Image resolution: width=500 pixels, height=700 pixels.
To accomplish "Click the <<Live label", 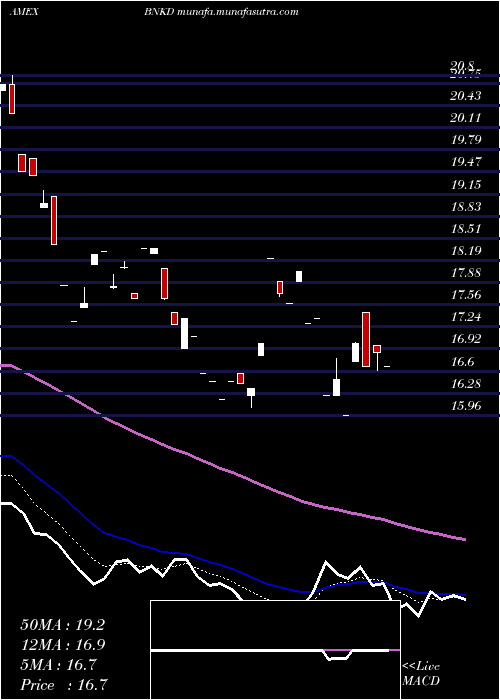I will pyautogui.click(x=421, y=667).
